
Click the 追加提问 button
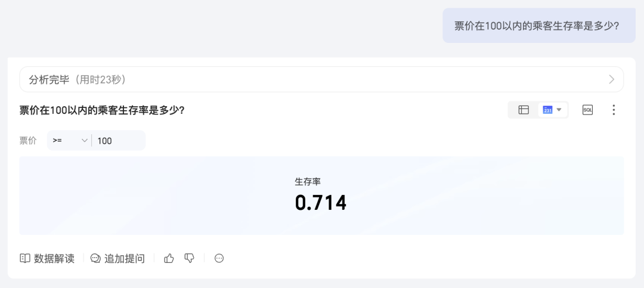[118, 258]
